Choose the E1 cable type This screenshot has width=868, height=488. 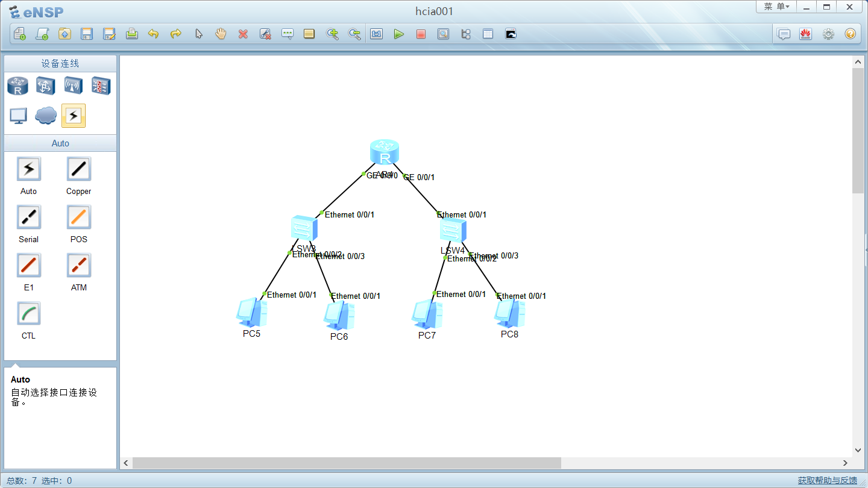click(x=28, y=266)
